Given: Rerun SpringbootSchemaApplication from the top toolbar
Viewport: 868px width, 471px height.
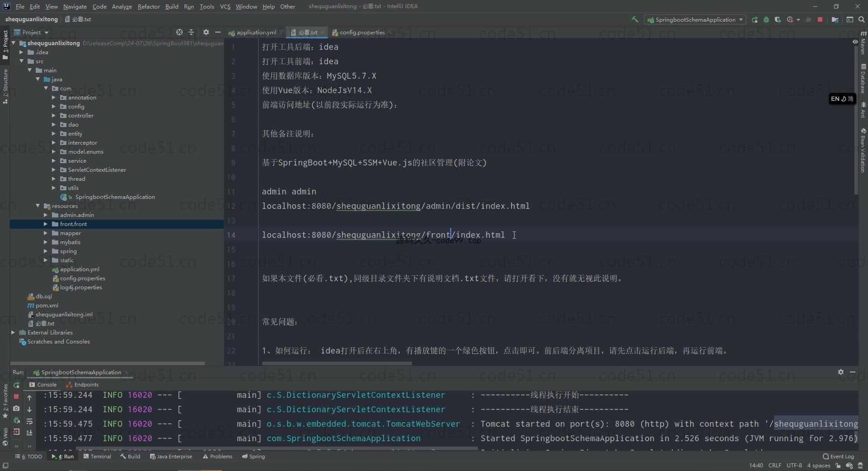Looking at the screenshot, I should 755,19.
